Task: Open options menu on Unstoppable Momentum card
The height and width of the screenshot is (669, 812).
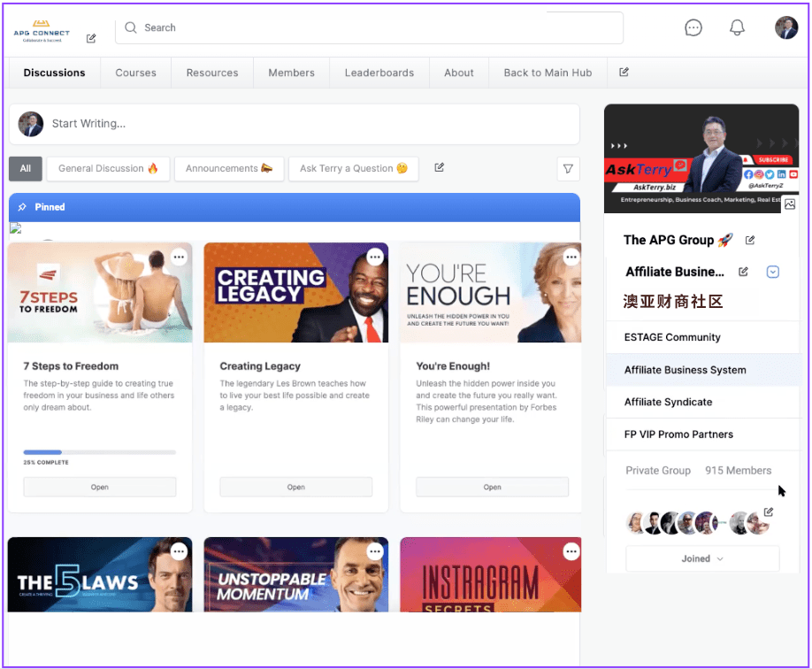Action: tap(375, 551)
